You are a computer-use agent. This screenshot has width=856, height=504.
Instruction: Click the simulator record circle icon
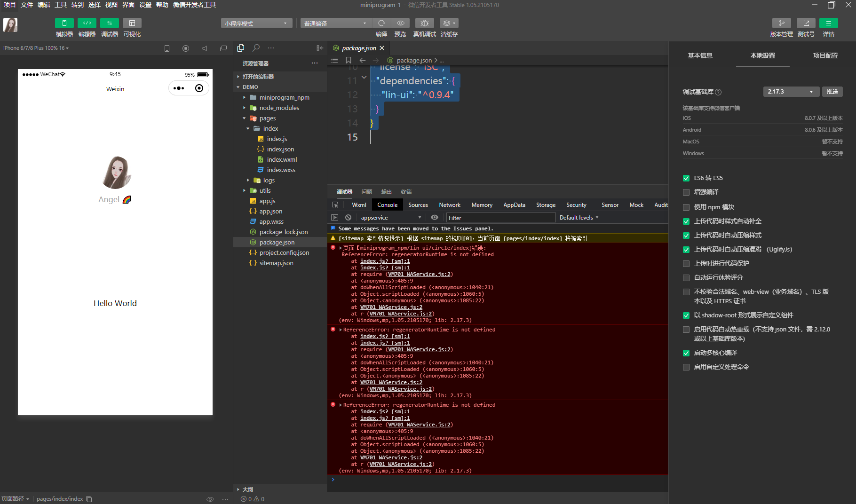pyautogui.click(x=186, y=48)
